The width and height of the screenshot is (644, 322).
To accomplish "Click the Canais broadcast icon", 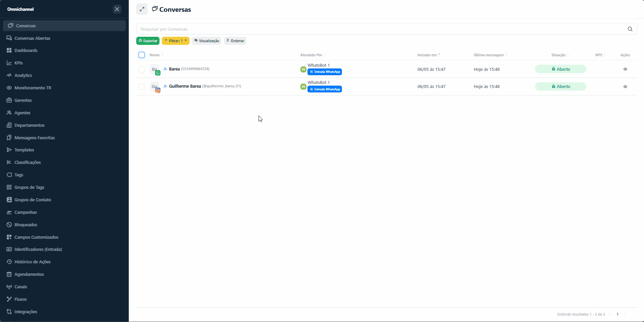I will 9,287.
